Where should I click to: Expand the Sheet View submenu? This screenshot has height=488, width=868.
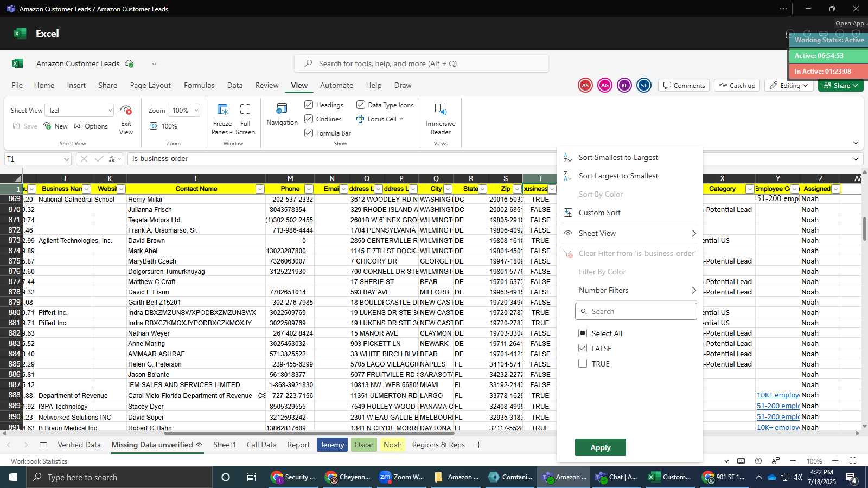coord(693,233)
